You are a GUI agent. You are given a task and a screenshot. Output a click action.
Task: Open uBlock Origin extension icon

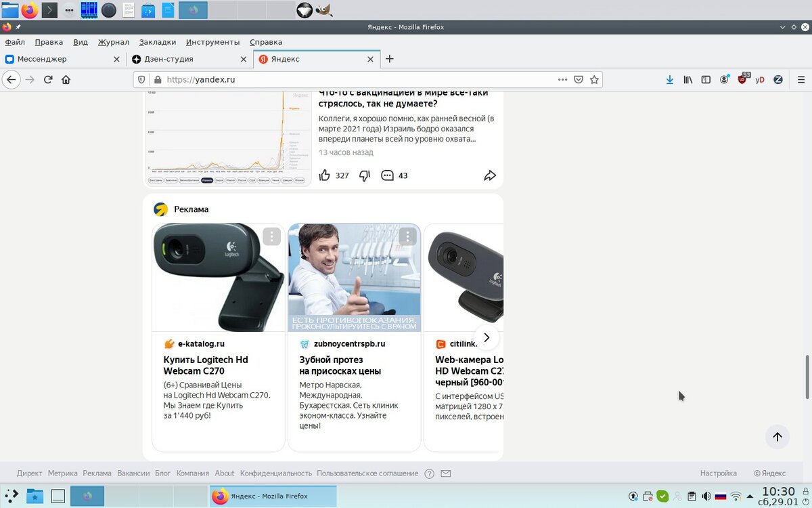tap(742, 79)
